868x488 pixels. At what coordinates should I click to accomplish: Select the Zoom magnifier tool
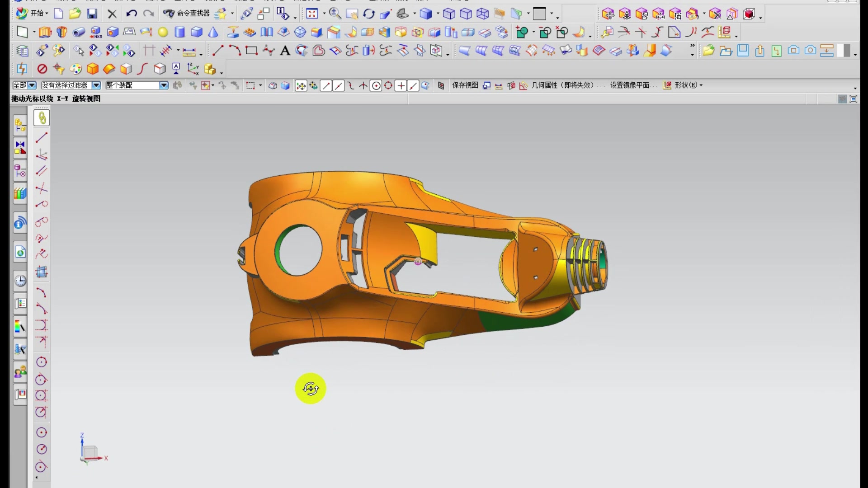click(335, 14)
